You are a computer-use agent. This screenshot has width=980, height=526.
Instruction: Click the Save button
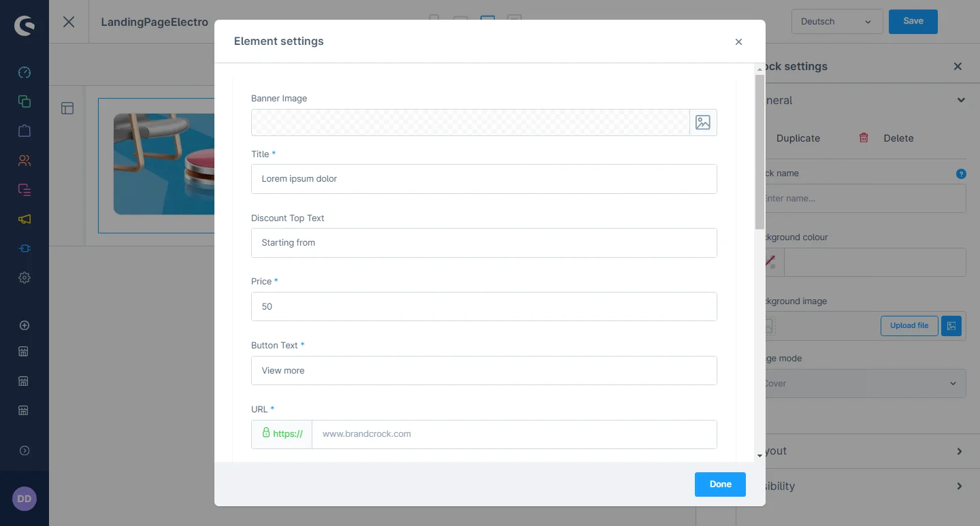tap(913, 22)
